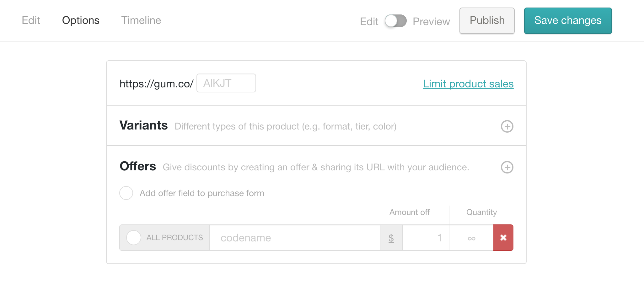Toggle the ALL PRODUCTS option
This screenshot has height=281, width=644.
click(134, 238)
